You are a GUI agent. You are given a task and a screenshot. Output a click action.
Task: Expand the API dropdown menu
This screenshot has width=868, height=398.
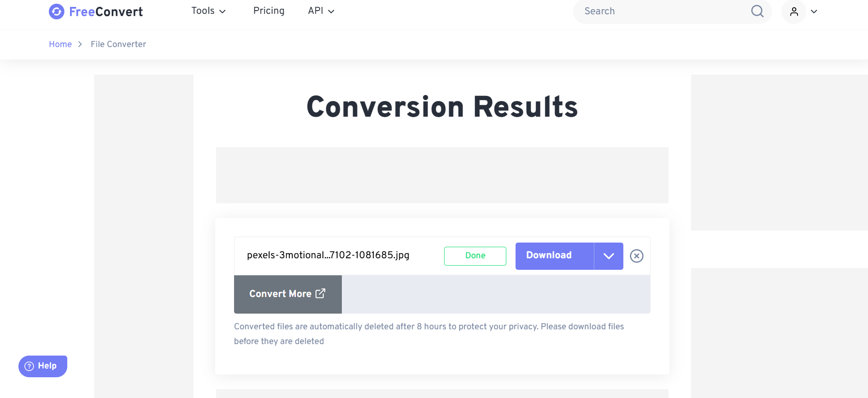[x=321, y=11]
